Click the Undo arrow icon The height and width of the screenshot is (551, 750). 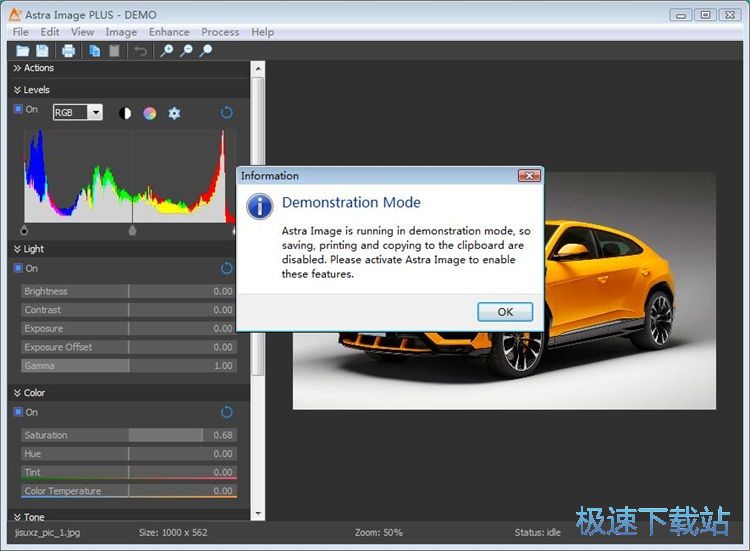click(x=140, y=51)
